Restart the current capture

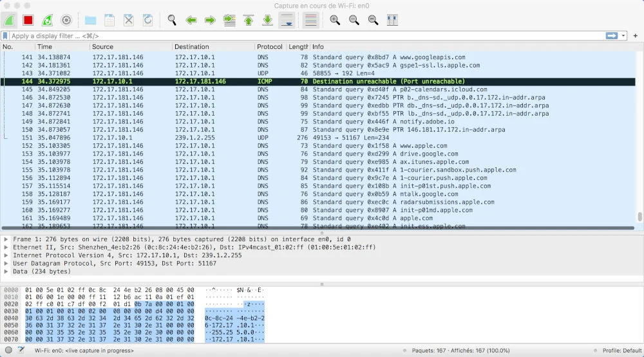click(x=47, y=20)
